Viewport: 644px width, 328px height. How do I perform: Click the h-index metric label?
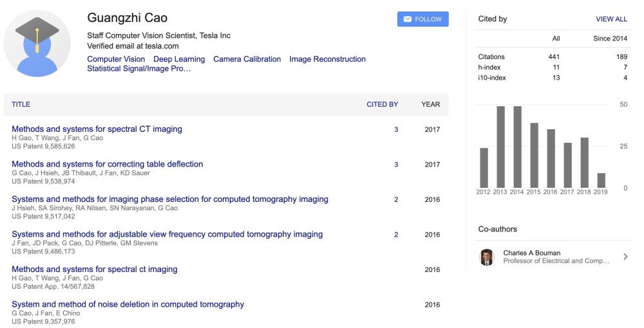pos(489,68)
